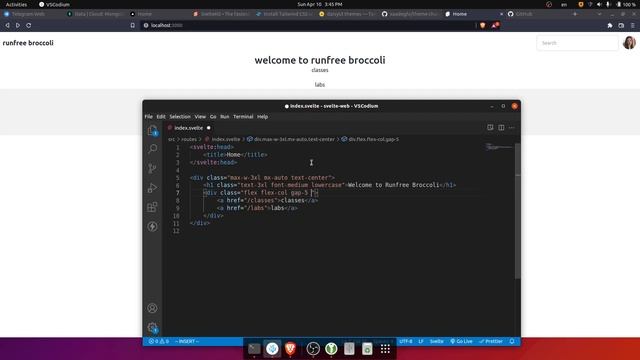Click the Brave Rewards icon
This screenshot has width=640, height=360.
[x=495, y=25]
